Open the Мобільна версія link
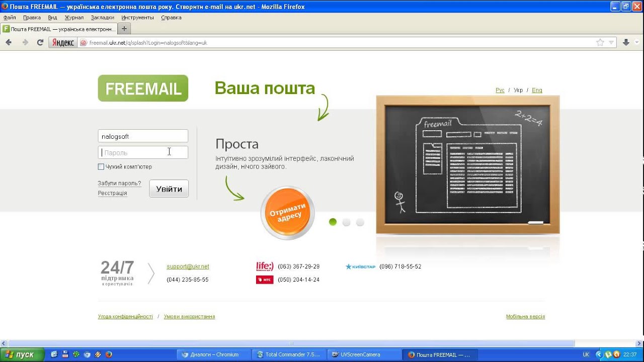The height and width of the screenshot is (362, 644). pyautogui.click(x=525, y=317)
